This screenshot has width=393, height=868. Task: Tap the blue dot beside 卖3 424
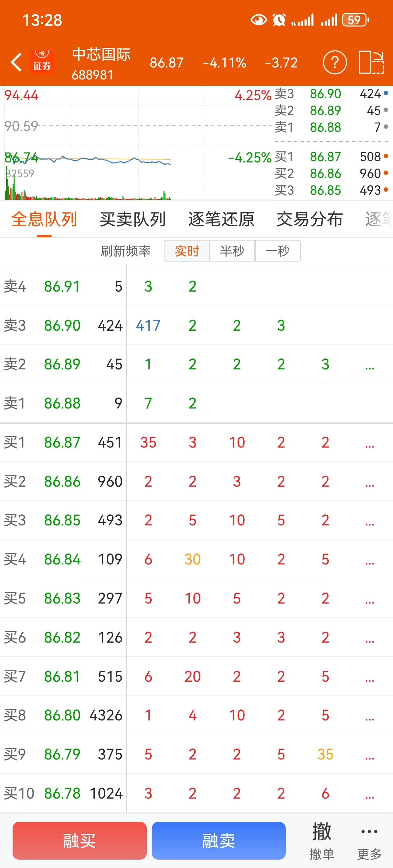coord(386,93)
